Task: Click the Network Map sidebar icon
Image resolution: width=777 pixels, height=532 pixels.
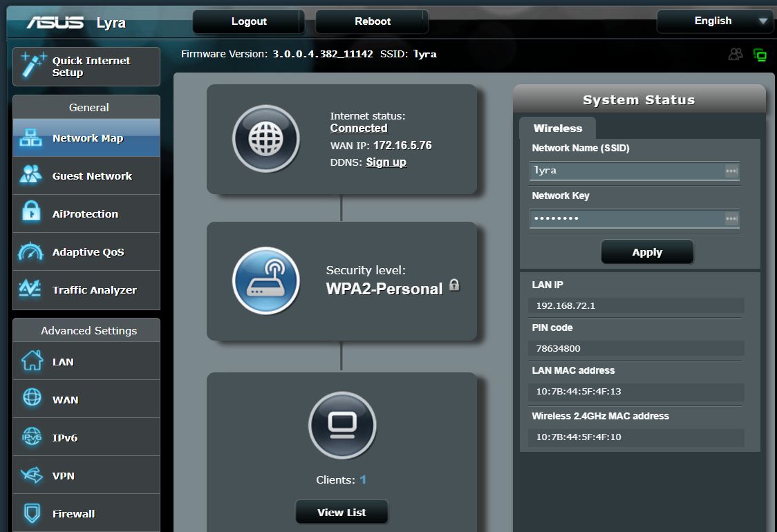Action: 30,137
